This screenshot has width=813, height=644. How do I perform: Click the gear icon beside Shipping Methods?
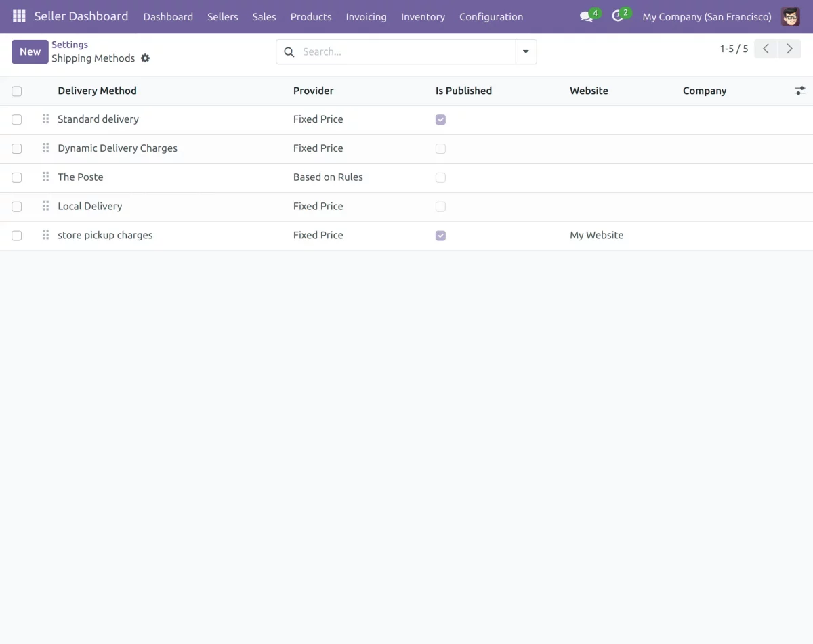145,58
